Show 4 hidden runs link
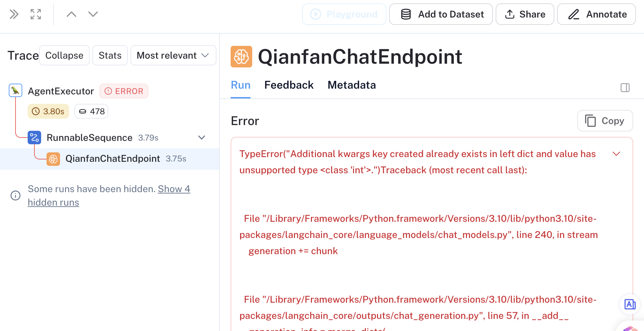This screenshot has height=331, width=644. click(109, 195)
